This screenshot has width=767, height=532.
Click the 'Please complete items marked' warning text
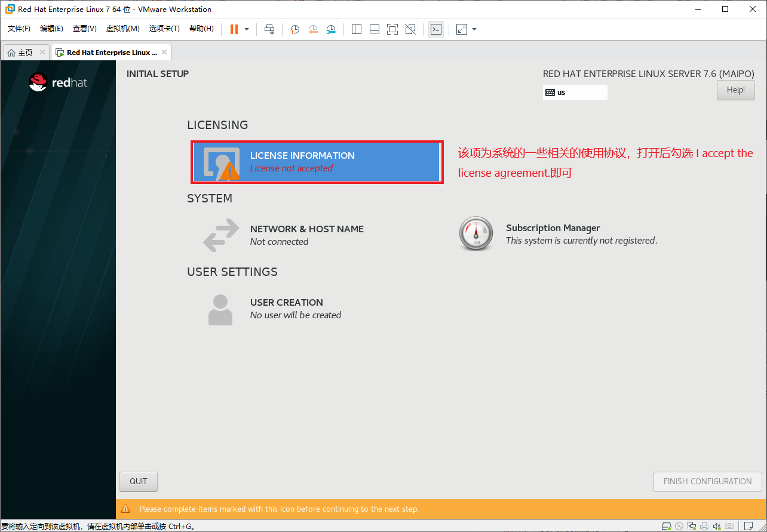click(x=279, y=509)
